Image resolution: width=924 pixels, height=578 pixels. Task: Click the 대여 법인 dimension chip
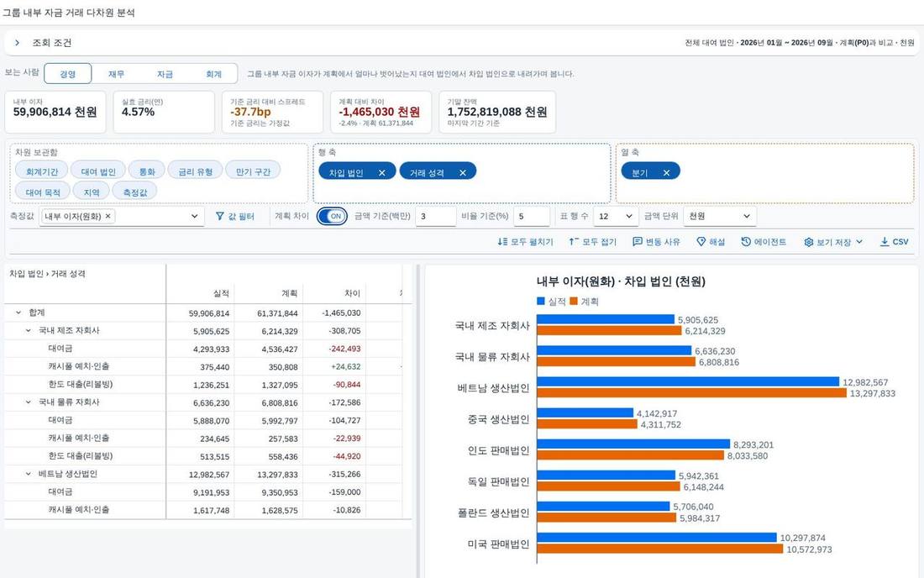pyautogui.click(x=98, y=171)
